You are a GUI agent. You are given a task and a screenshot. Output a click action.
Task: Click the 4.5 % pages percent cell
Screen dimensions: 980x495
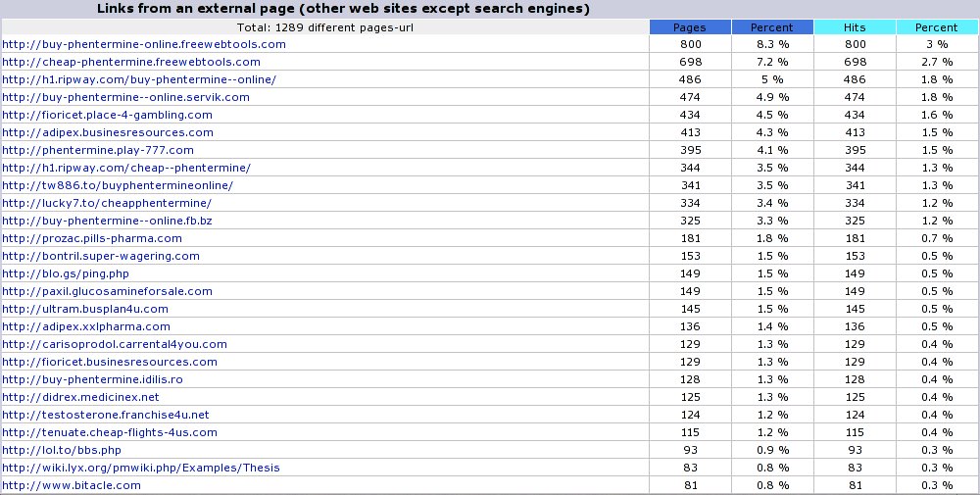click(772, 115)
